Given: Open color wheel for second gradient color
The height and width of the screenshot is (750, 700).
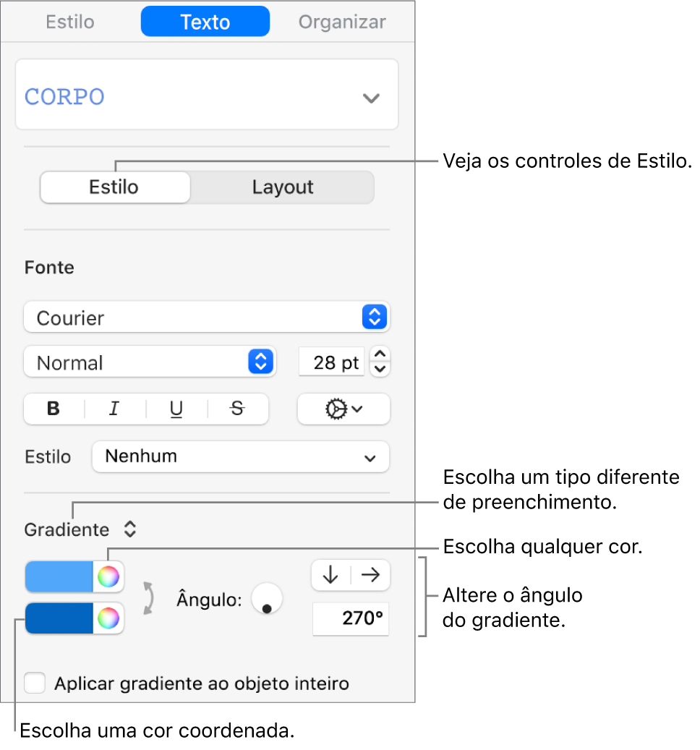Looking at the screenshot, I should coord(108,618).
